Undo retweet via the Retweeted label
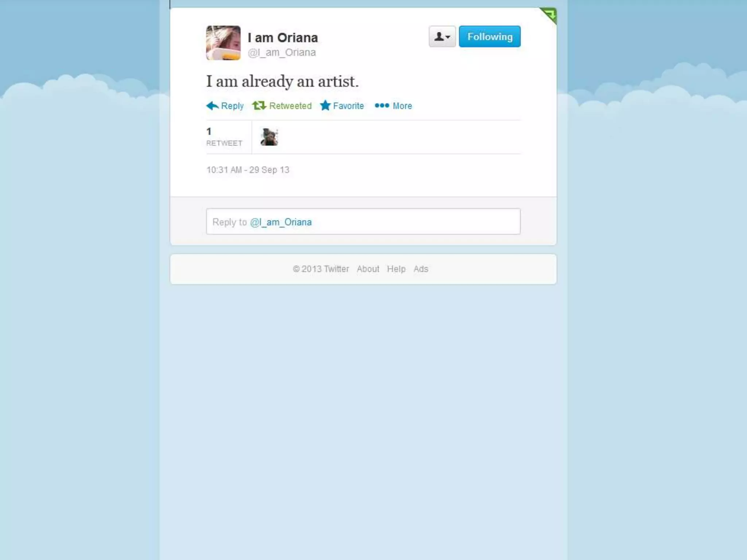The width and height of the screenshot is (747, 560). click(290, 106)
